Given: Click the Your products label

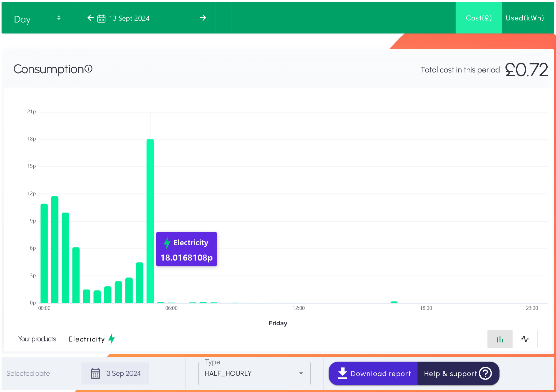Looking at the screenshot, I should 37,339.
